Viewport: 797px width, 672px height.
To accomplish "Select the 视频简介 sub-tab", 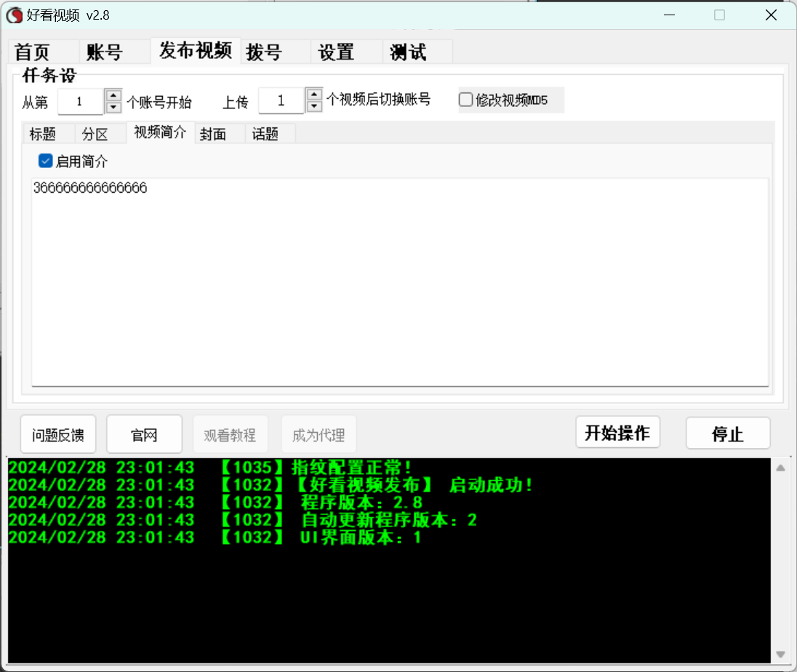I will pyautogui.click(x=160, y=132).
